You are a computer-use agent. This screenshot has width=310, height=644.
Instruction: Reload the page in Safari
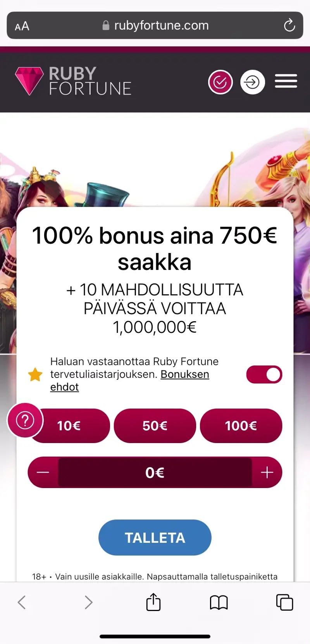click(289, 26)
